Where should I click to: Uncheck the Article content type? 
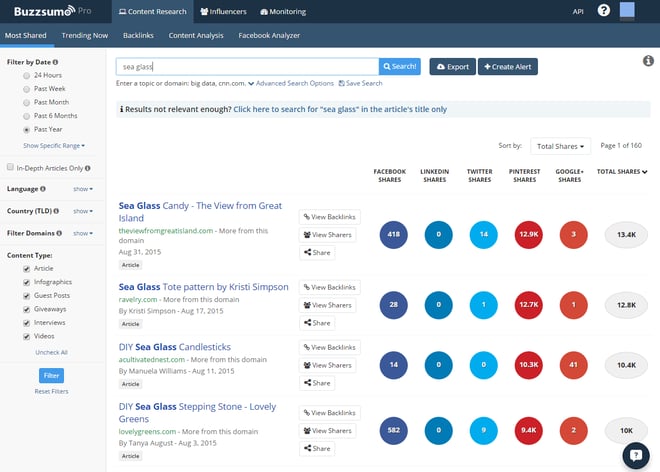27,269
